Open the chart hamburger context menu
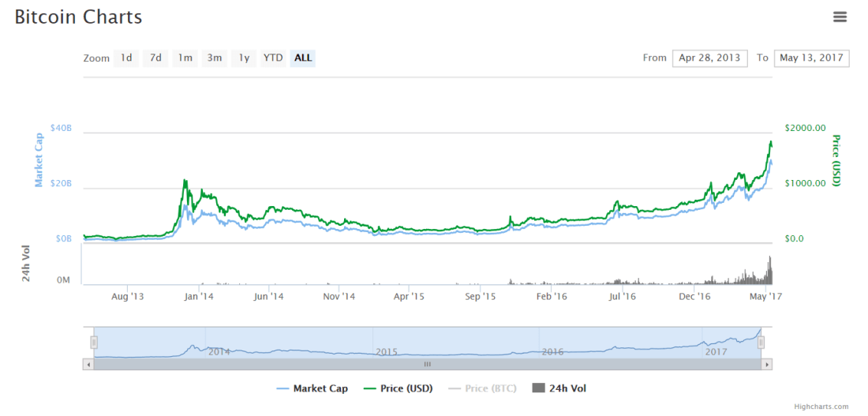 coord(840,17)
